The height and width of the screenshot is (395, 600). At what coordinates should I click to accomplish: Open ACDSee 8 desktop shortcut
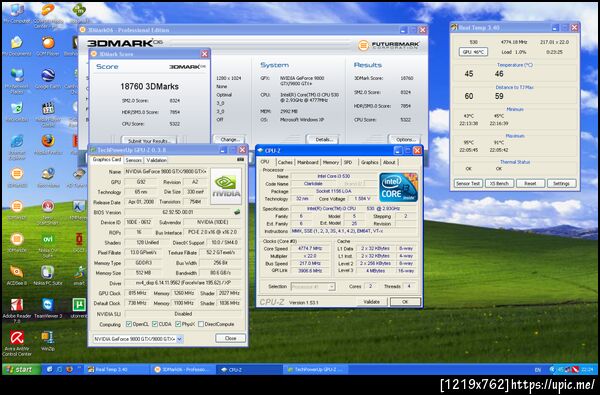(x=17, y=276)
